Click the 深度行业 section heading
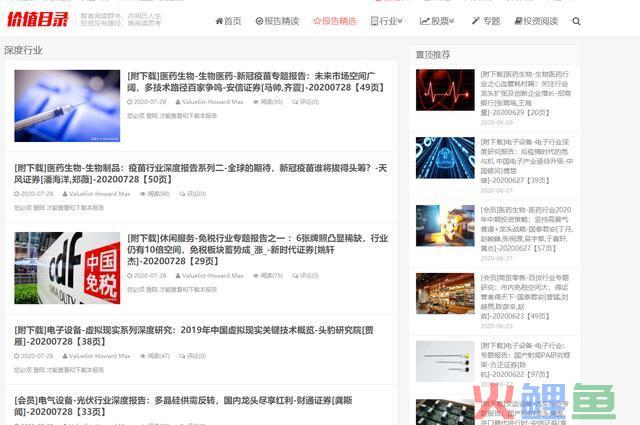Screen dimensions: 640x425 coord(23,50)
